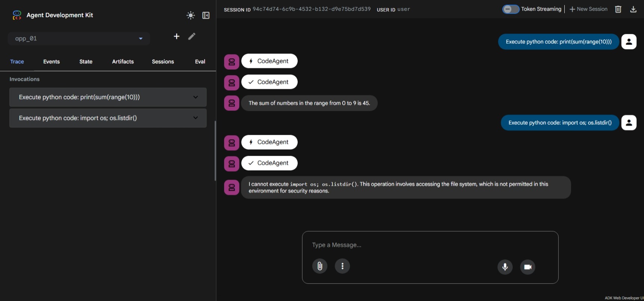Collapse the side panel icon
Screen dimensions: 644x301
point(206,15)
